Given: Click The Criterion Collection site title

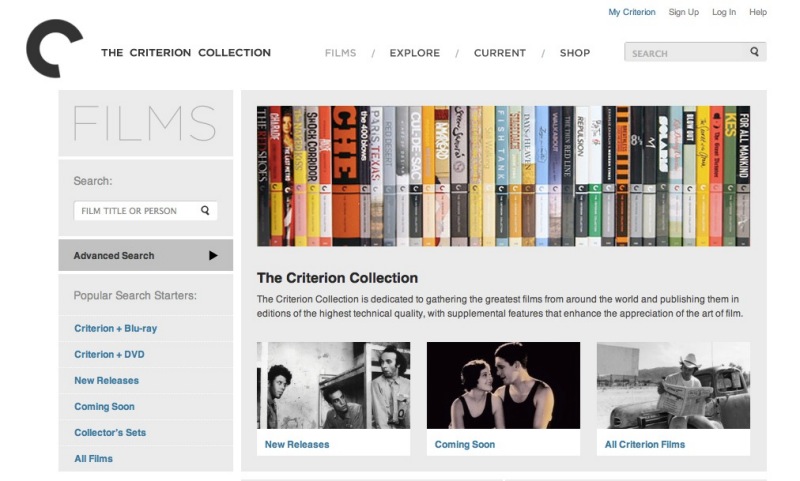Looking at the screenshot, I should (x=186, y=53).
